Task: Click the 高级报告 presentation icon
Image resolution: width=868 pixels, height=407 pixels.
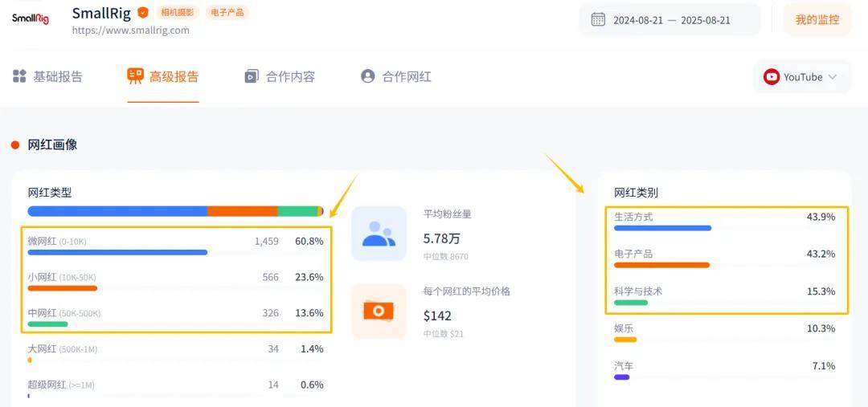Action: 135,76
